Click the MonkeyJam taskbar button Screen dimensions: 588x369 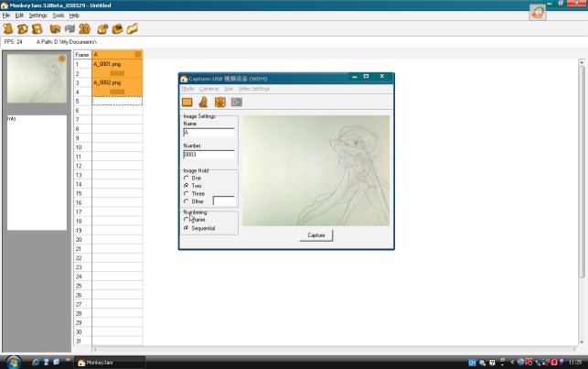tap(111, 363)
